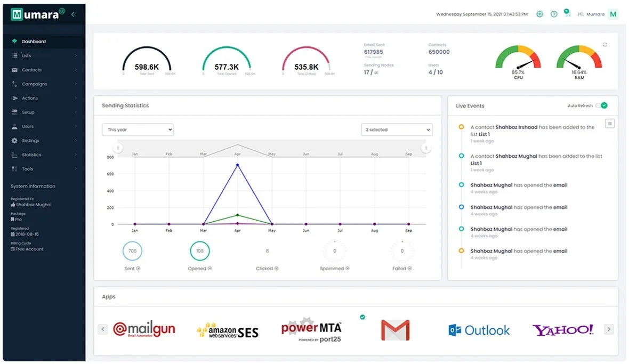
Task: Select the Mailgun app logo
Action: (x=144, y=329)
